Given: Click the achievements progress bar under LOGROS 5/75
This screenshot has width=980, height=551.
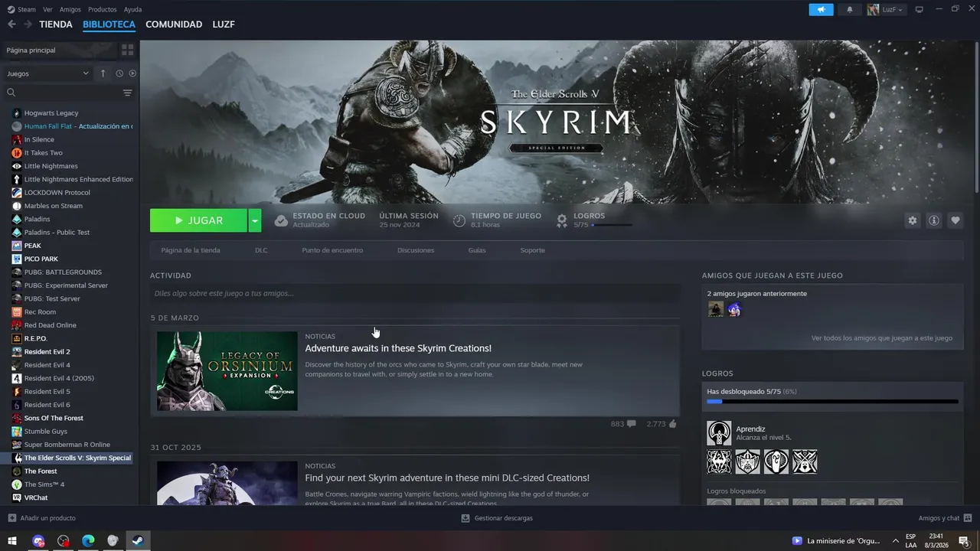Looking at the screenshot, I should click(x=612, y=225).
